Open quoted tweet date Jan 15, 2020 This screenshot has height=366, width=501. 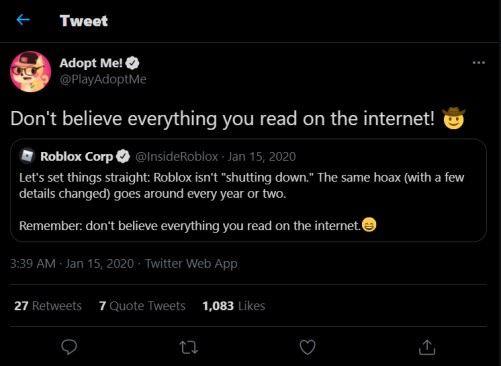pos(262,156)
